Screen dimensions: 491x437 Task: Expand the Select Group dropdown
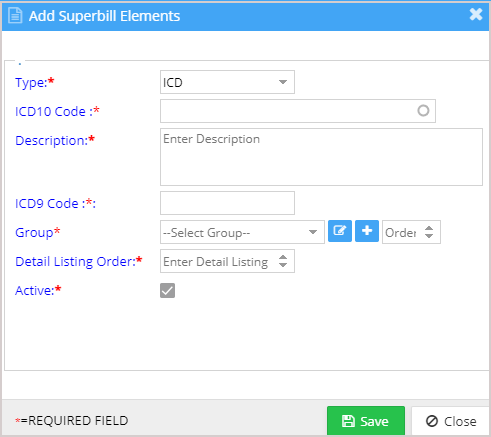point(242,232)
